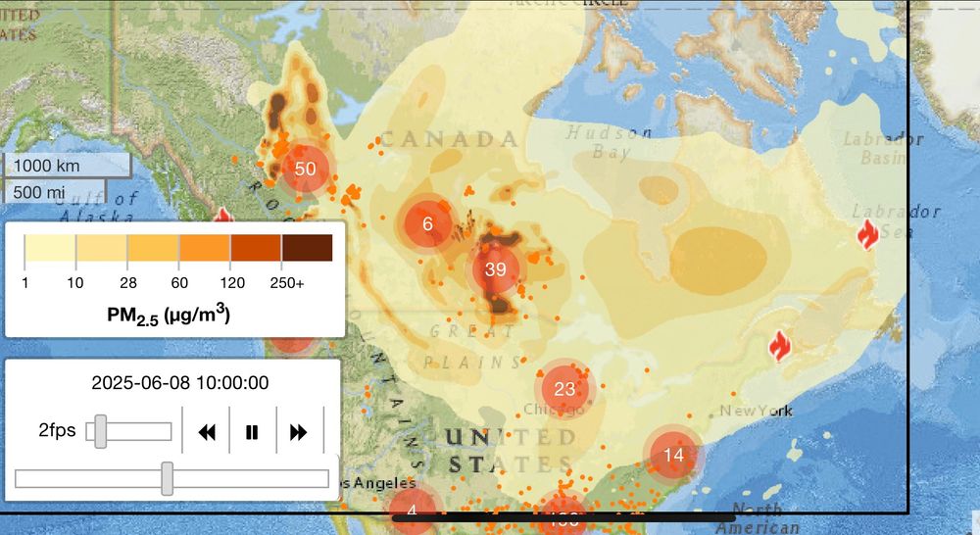Click the horizontal scrollbar at map bottom
The width and height of the screenshot is (980, 535).
[x=563, y=517]
